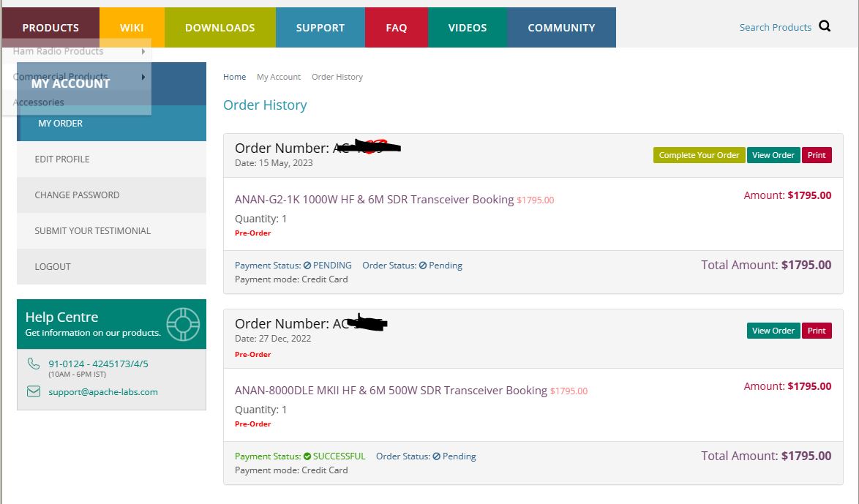This screenshot has height=504, width=859.
Task: Select Ham Radio Products menu entry
Action: pos(77,51)
